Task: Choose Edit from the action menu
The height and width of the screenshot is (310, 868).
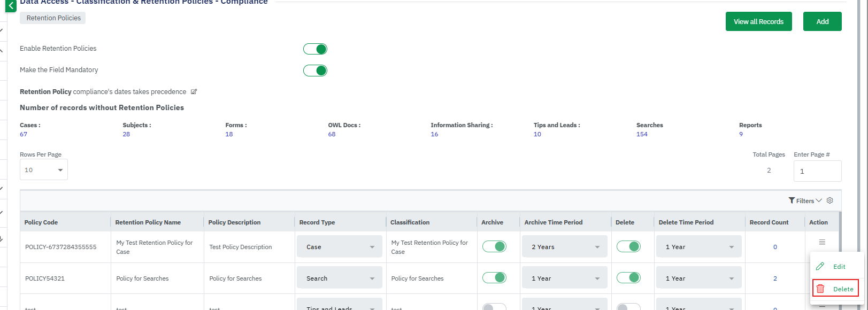Action: coord(839,267)
